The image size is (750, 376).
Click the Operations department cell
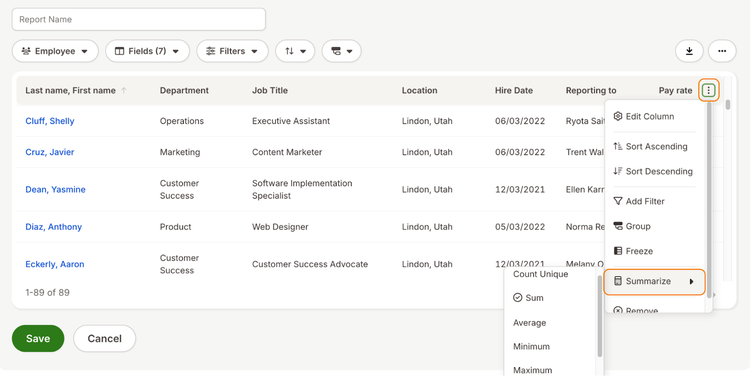point(182,121)
